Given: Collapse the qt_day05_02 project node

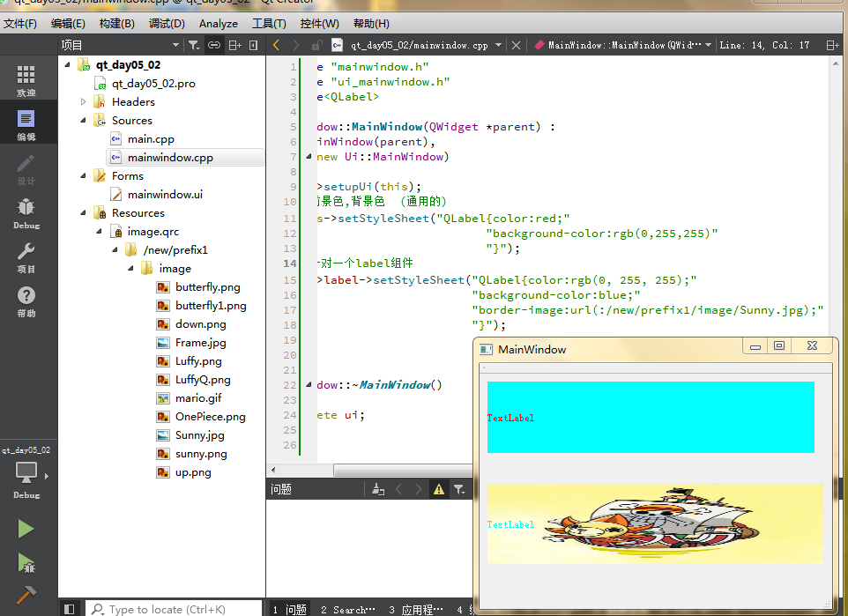Looking at the screenshot, I should click(67, 65).
